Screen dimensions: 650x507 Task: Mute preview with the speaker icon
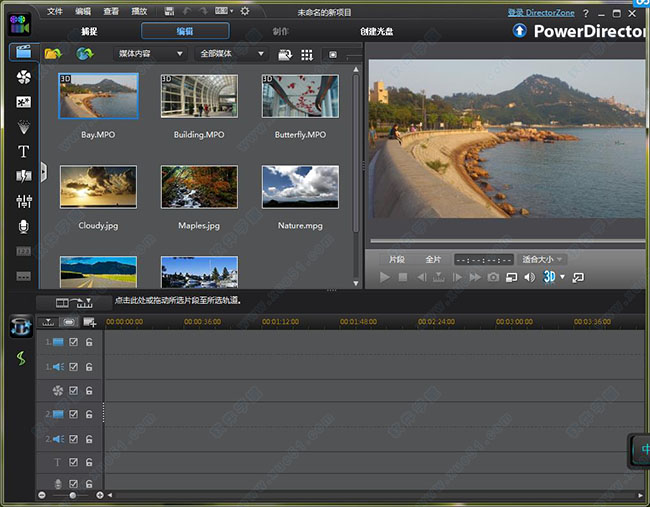(529, 277)
